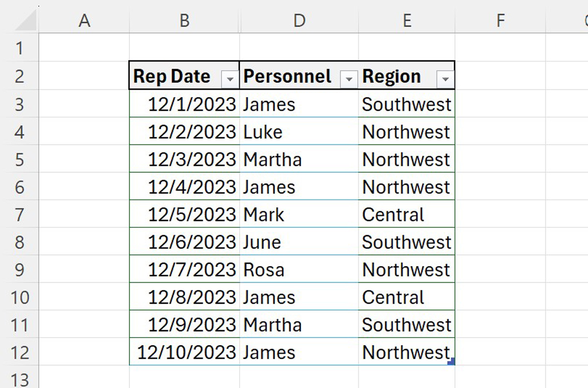The height and width of the screenshot is (388, 588).
Task: Open the Region filter dropdown
Action: coord(445,77)
